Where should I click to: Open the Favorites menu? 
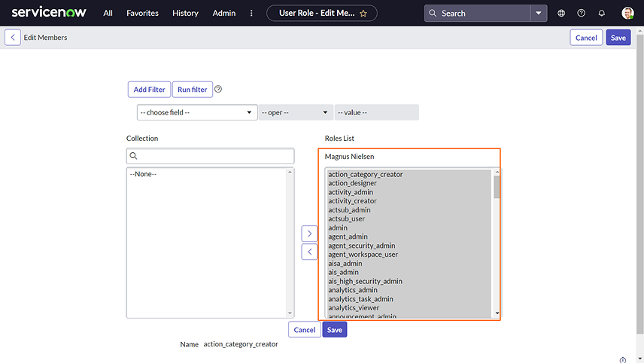coord(142,13)
